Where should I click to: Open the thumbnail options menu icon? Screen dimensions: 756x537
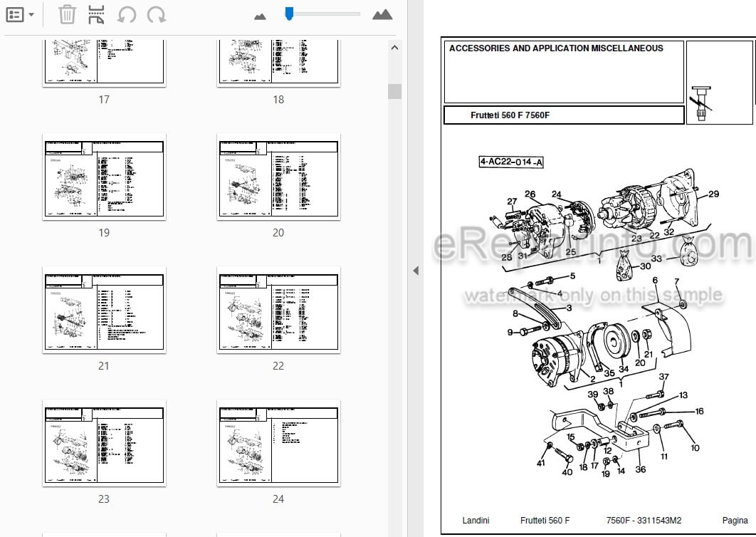click(x=14, y=14)
